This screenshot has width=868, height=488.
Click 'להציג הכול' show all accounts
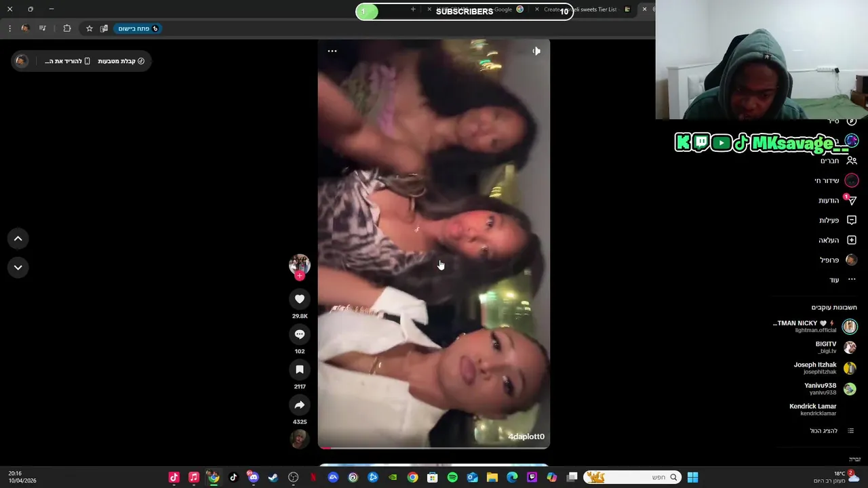coord(831,430)
